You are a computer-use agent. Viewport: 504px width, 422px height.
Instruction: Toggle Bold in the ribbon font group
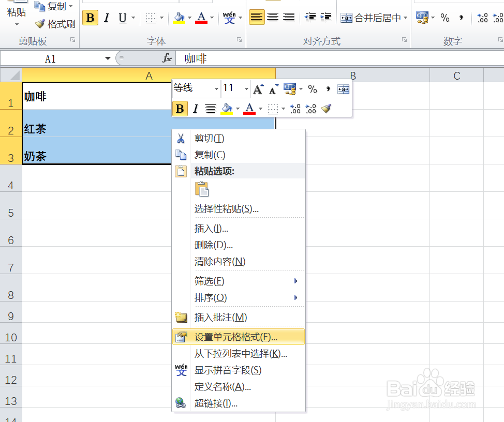click(91, 18)
